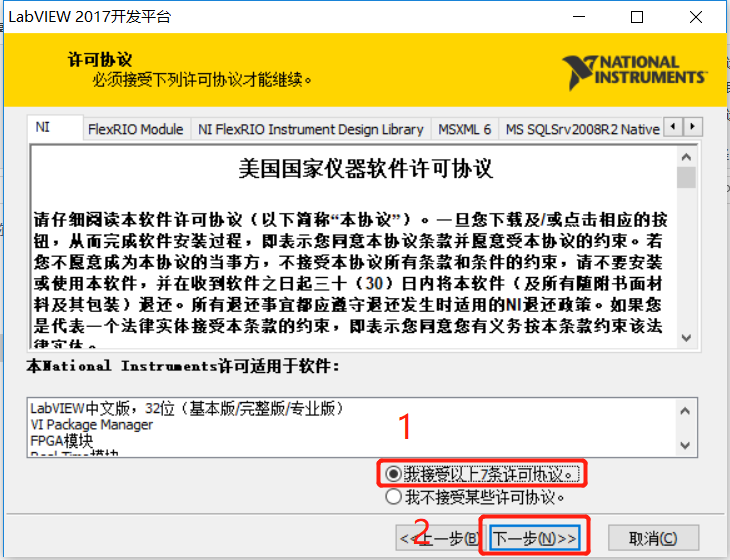Select "我不接受某些许可协议" radio button
Viewport: 730px width, 560px height.
pos(393,497)
